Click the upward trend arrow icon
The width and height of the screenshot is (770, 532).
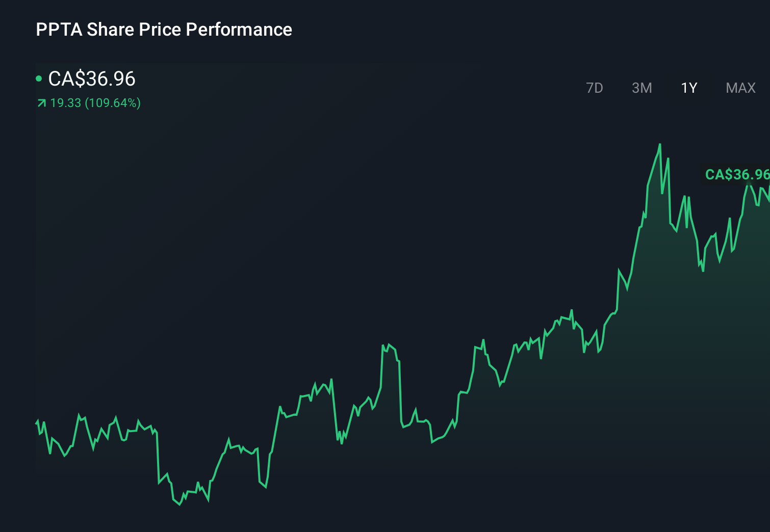tap(40, 103)
